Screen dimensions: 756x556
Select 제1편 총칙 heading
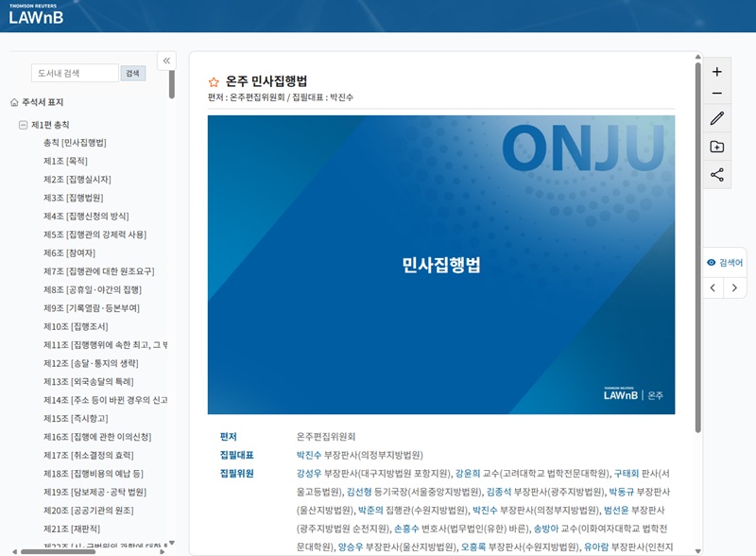click(x=50, y=125)
